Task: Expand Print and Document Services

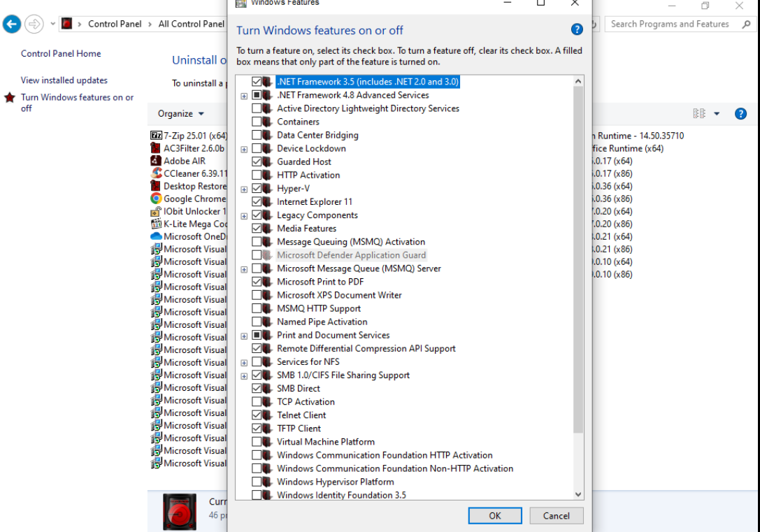Action: point(244,336)
